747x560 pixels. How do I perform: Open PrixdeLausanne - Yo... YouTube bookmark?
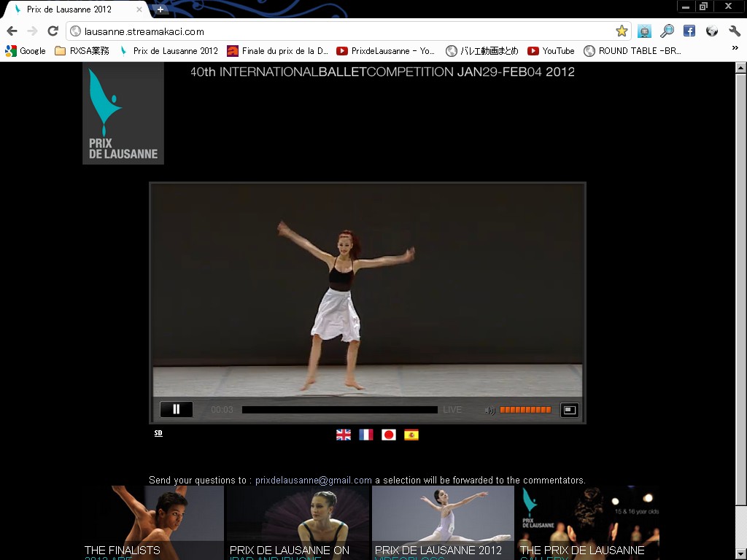(x=385, y=51)
